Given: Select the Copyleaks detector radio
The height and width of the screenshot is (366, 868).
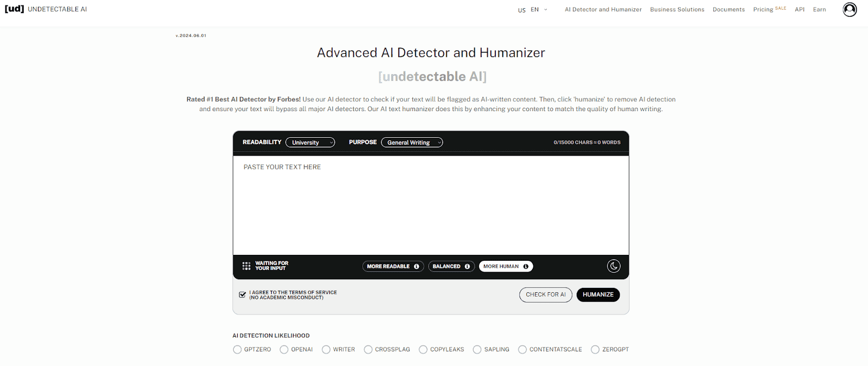Looking at the screenshot, I should point(423,350).
